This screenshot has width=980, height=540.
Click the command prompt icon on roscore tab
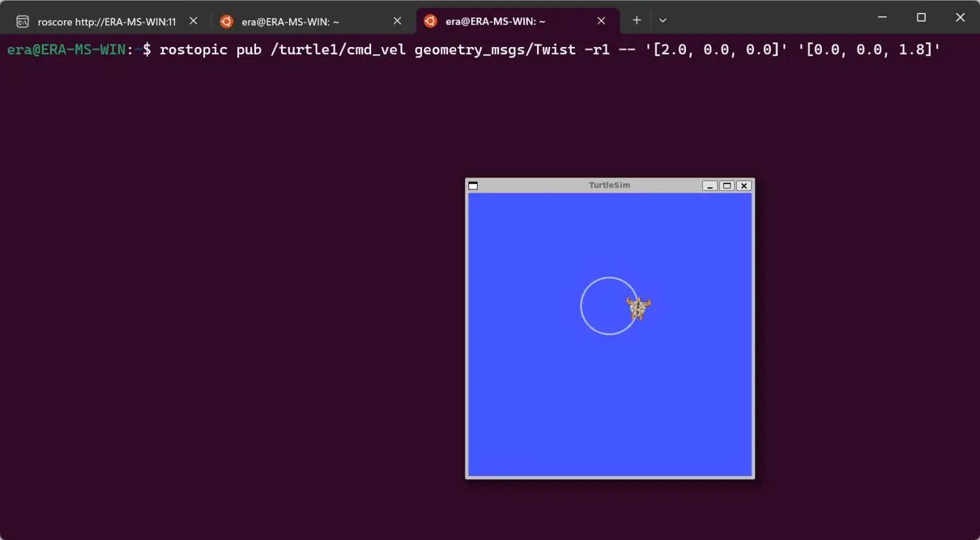coord(23,22)
